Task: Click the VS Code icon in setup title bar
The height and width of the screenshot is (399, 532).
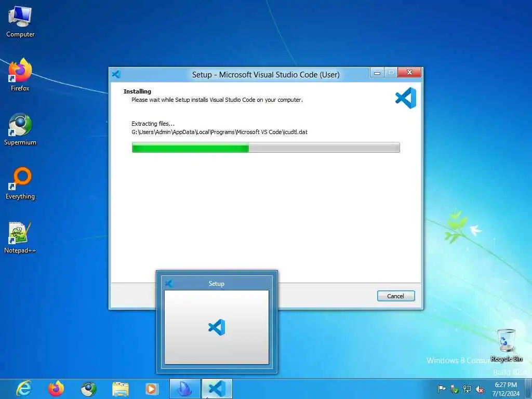Action: tap(116, 74)
